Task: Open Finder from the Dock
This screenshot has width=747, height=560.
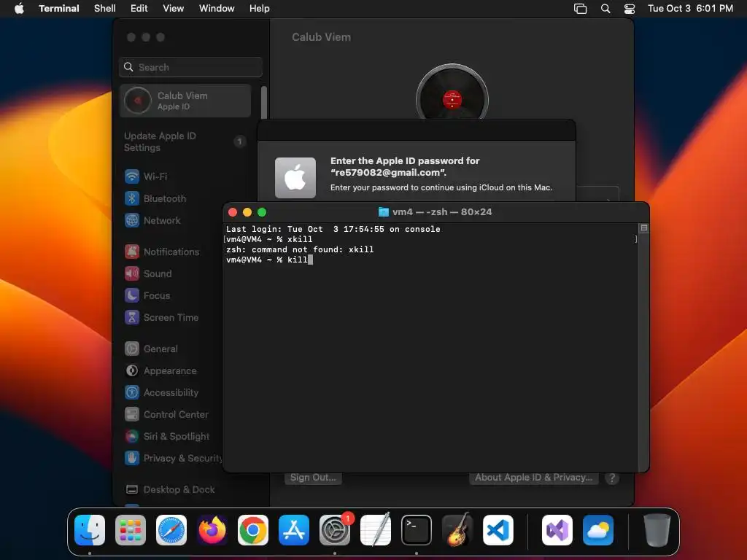Action: [90, 530]
